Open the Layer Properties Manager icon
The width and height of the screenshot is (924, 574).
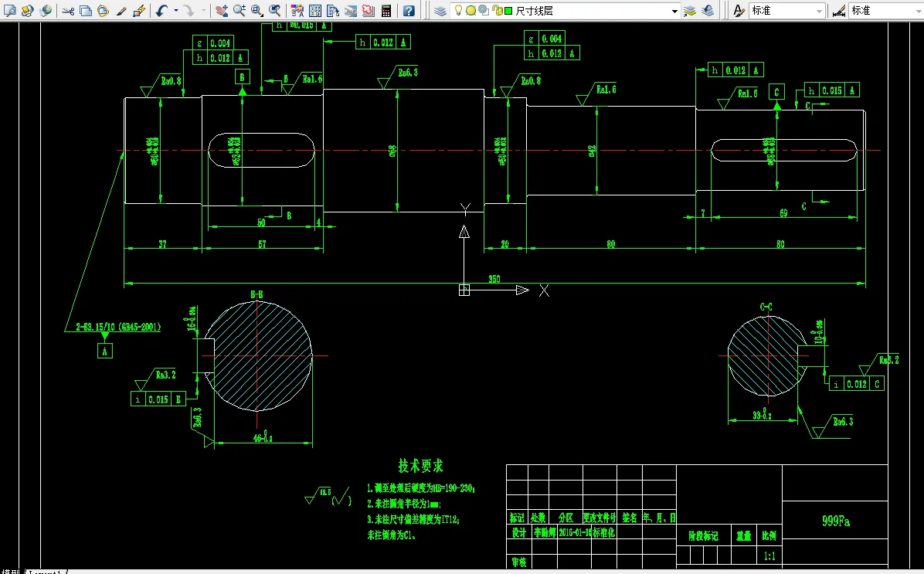[x=440, y=11]
